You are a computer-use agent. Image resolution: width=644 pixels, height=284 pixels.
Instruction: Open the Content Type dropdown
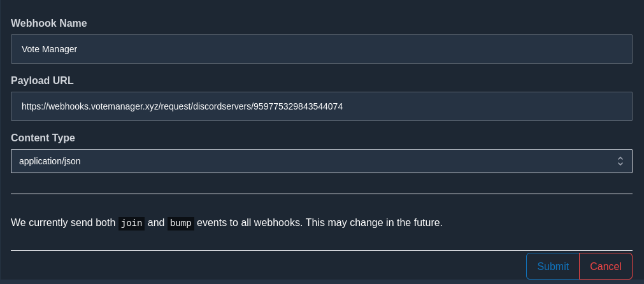[x=322, y=161]
